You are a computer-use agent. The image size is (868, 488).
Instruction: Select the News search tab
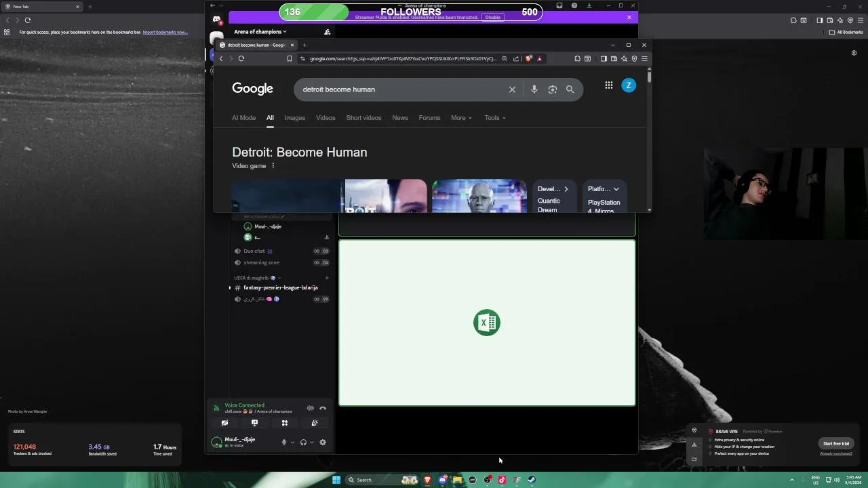[400, 118]
